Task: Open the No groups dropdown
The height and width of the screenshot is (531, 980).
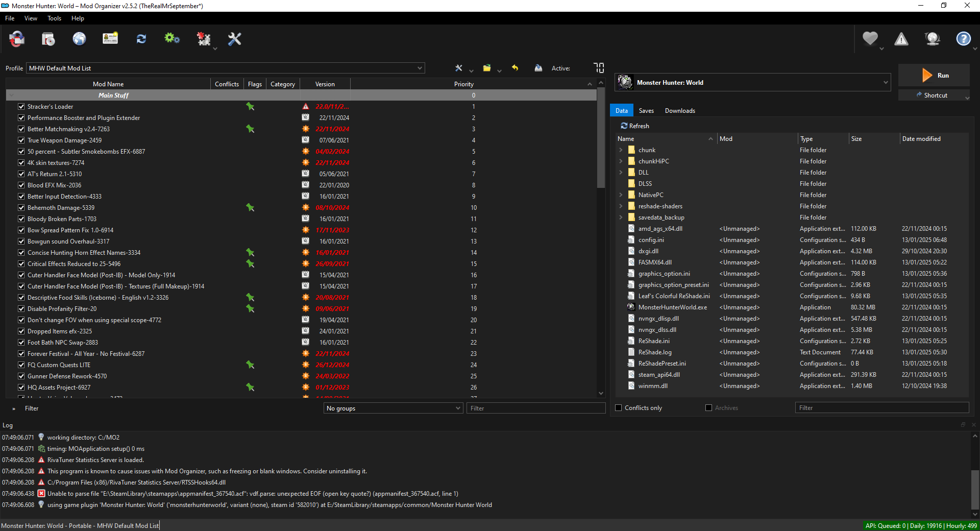Action: (x=394, y=408)
